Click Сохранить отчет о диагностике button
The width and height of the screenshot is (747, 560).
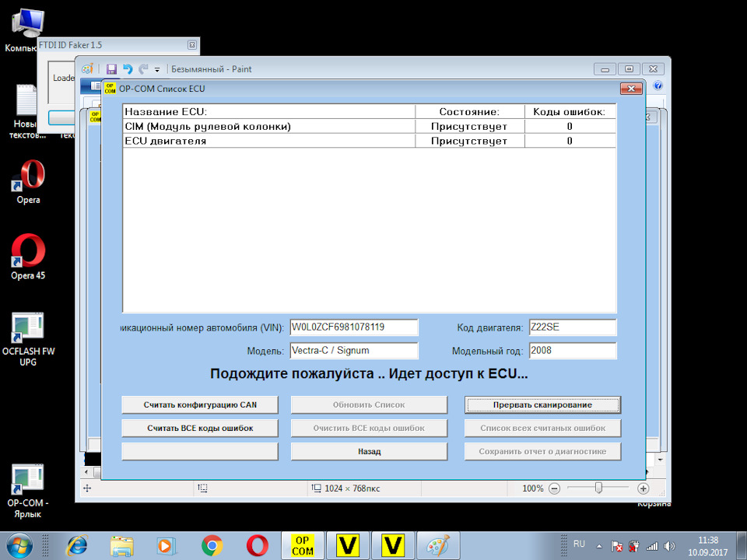tap(542, 451)
